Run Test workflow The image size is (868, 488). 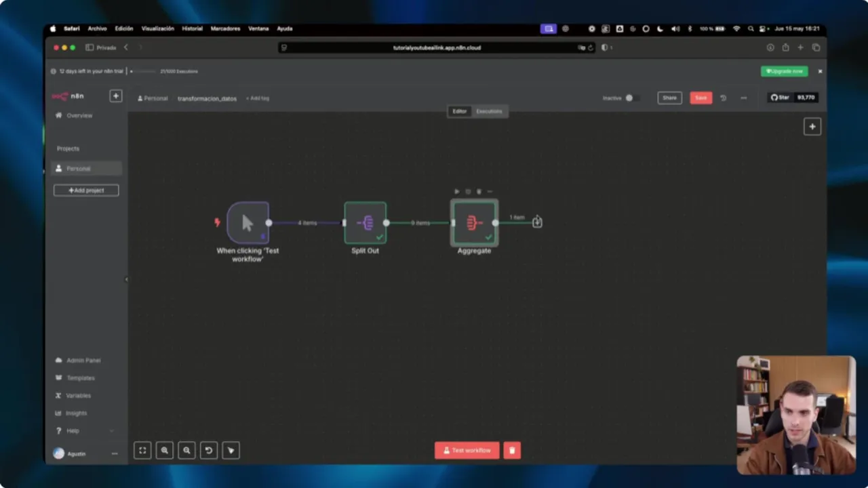click(467, 450)
